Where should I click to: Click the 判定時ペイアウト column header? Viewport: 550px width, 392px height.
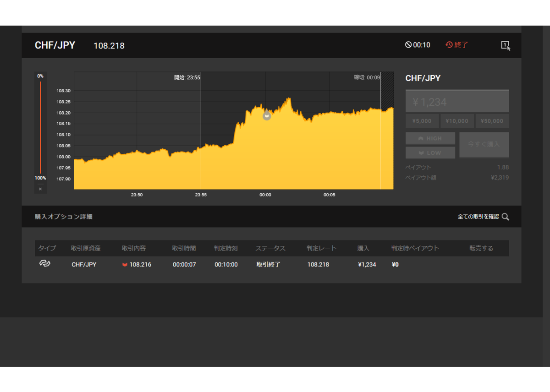[415, 248]
